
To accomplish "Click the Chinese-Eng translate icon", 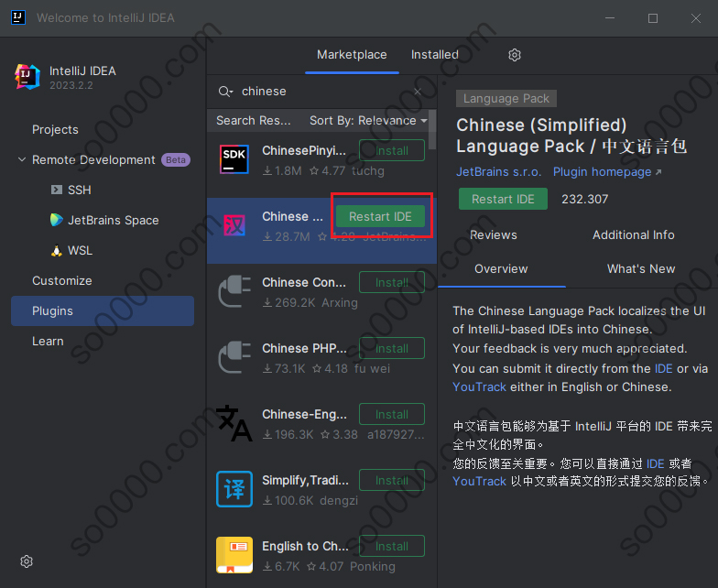I will click(234, 423).
